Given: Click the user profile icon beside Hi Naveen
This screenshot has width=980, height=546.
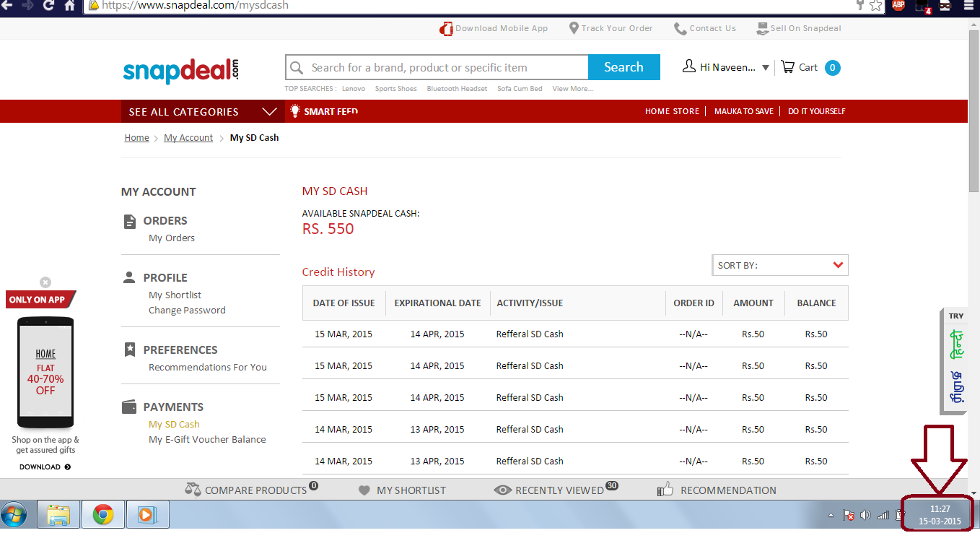Looking at the screenshot, I should pos(689,66).
